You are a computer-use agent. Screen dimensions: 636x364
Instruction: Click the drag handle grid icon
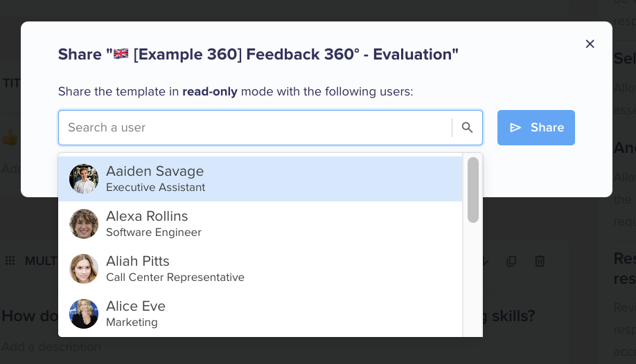tap(10, 261)
